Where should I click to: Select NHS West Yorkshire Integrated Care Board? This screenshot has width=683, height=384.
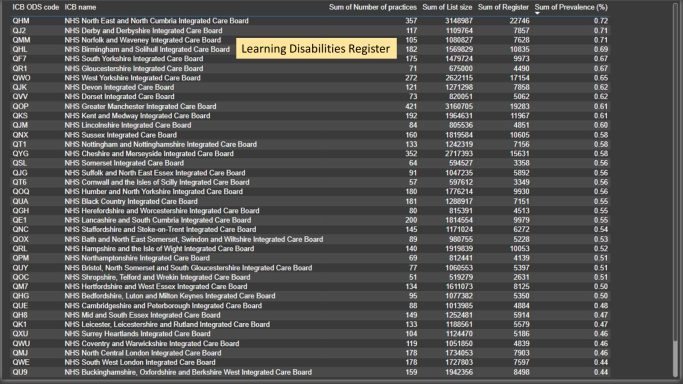coord(132,78)
